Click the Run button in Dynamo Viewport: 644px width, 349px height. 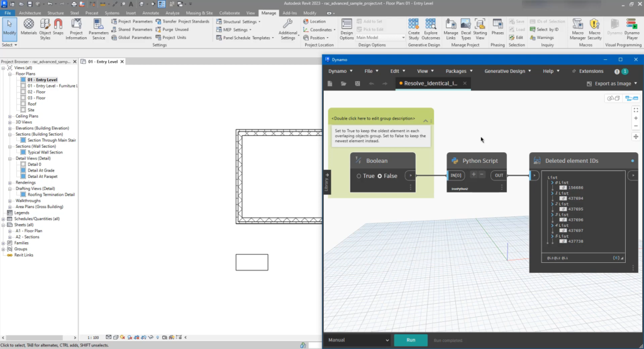pyautogui.click(x=411, y=340)
